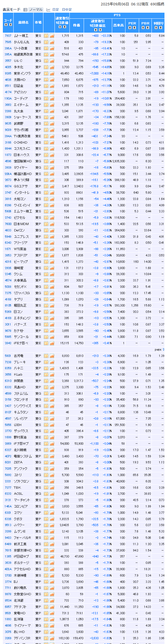
Task: Select stock name 助川電気
Action: (x=20, y=588)
